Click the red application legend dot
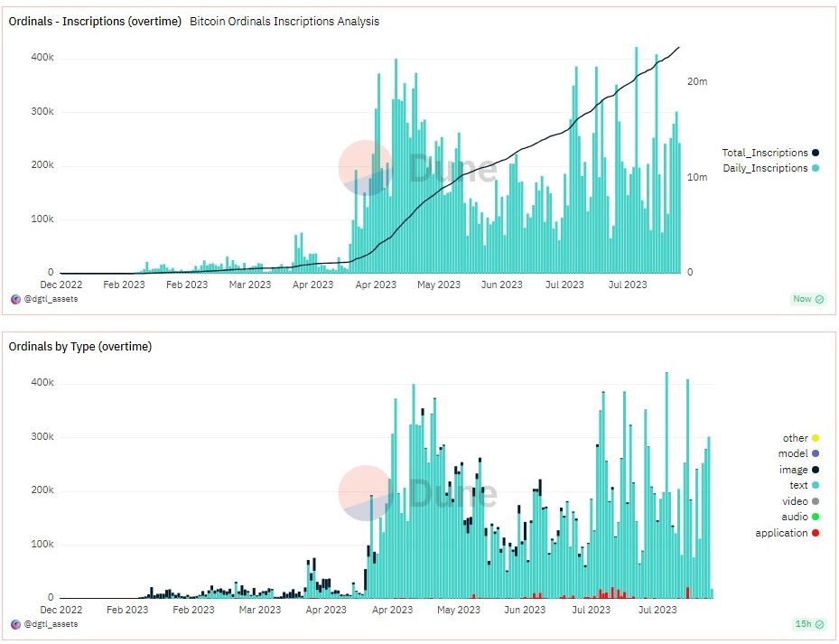This screenshot has height=644, width=839. pyautogui.click(x=816, y=533)
